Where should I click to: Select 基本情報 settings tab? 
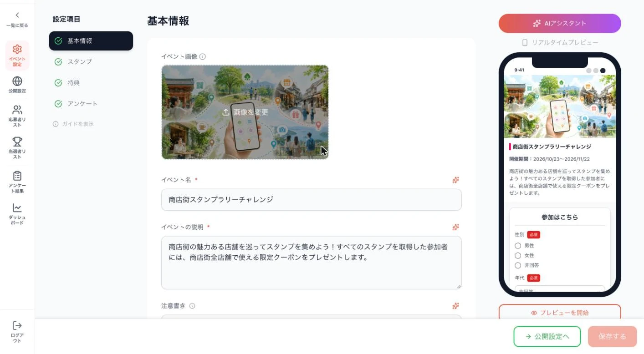click(91, 41)
